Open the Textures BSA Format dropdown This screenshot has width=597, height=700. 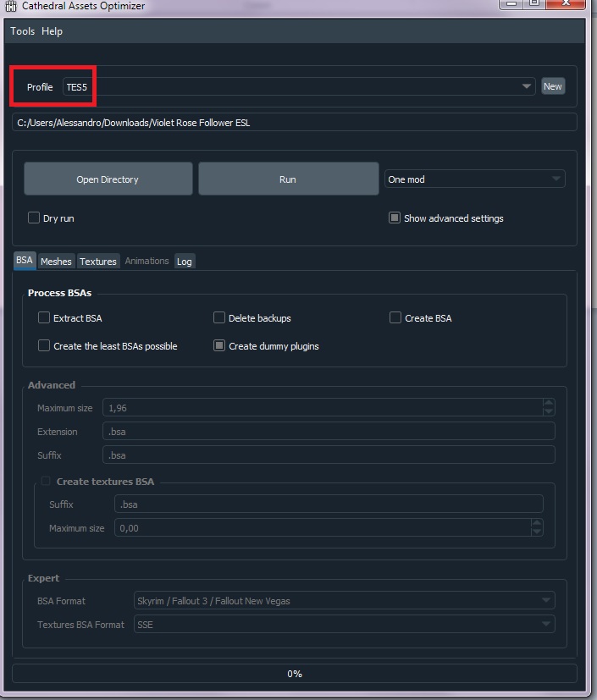click(x=345, y=624)
